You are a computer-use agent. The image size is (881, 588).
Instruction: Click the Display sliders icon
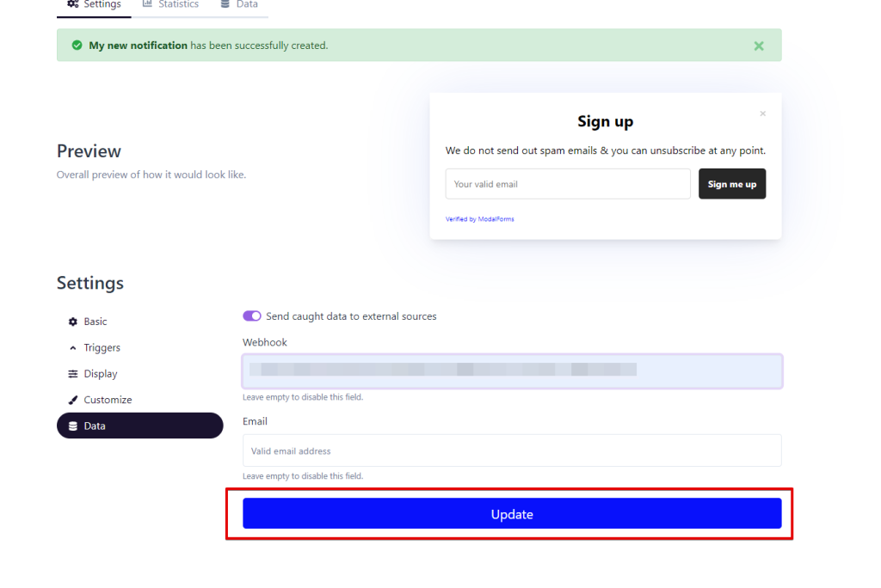coord(73,374)
